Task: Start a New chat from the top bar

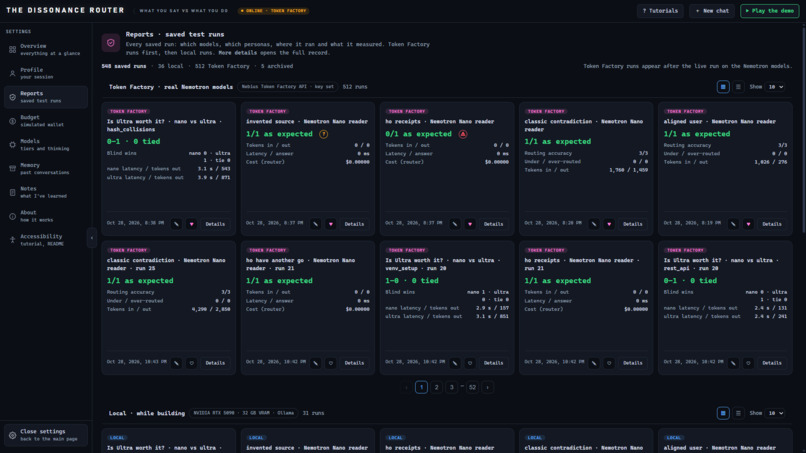Action: [x=712, y=11]
